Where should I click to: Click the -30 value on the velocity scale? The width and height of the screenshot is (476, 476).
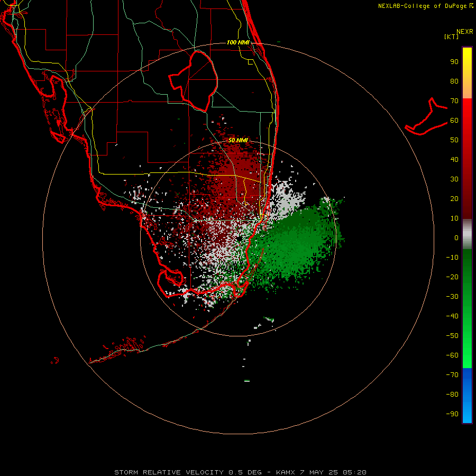coord(452,297)
